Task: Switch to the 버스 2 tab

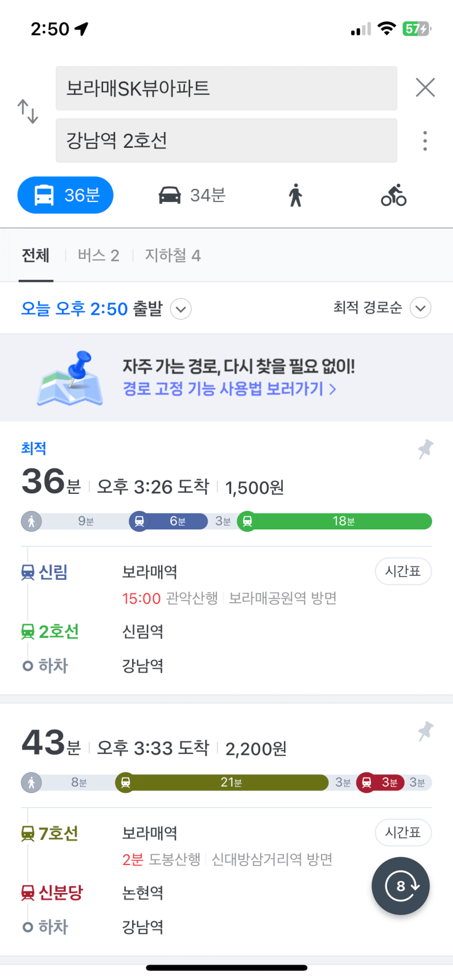Action: 99,255
